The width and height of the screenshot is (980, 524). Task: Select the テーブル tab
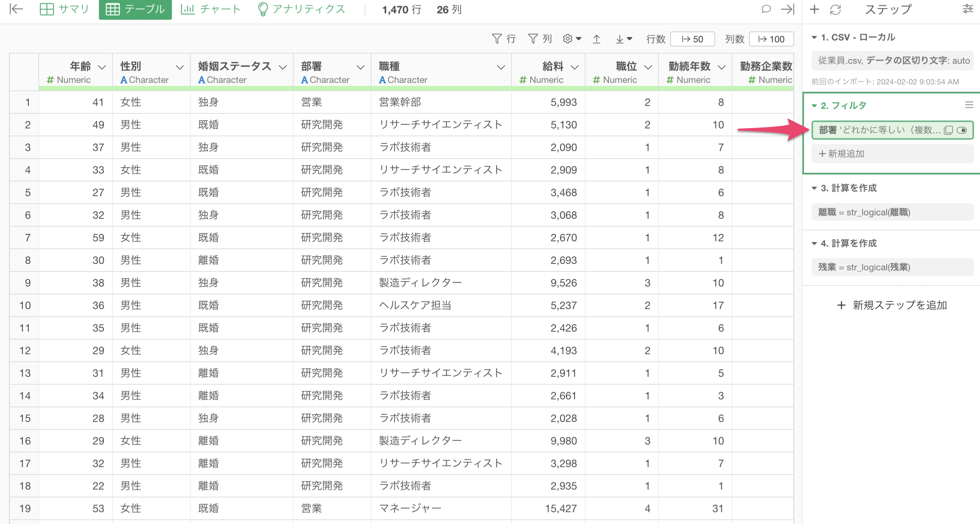point(135,9)
